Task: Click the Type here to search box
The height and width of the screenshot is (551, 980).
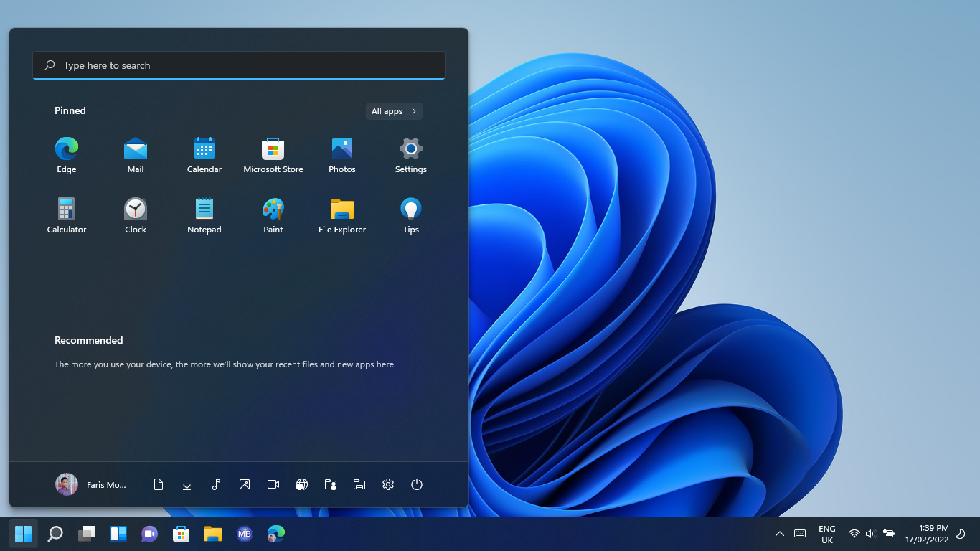Action: coord(239,65)
